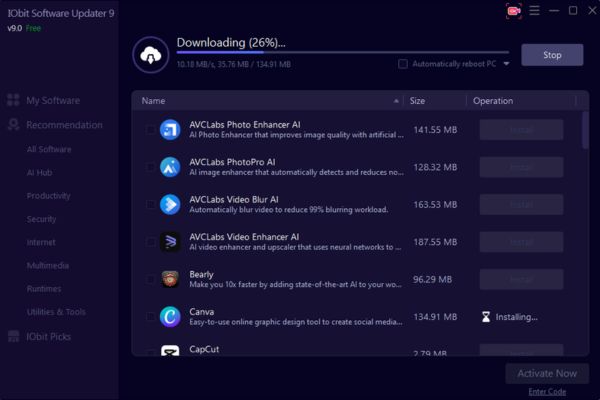The width and height of the screenshot is (600, 400).
Task: Tick the AVCLabs Video Enhancer AI checkbox
Action: point(150,242)
